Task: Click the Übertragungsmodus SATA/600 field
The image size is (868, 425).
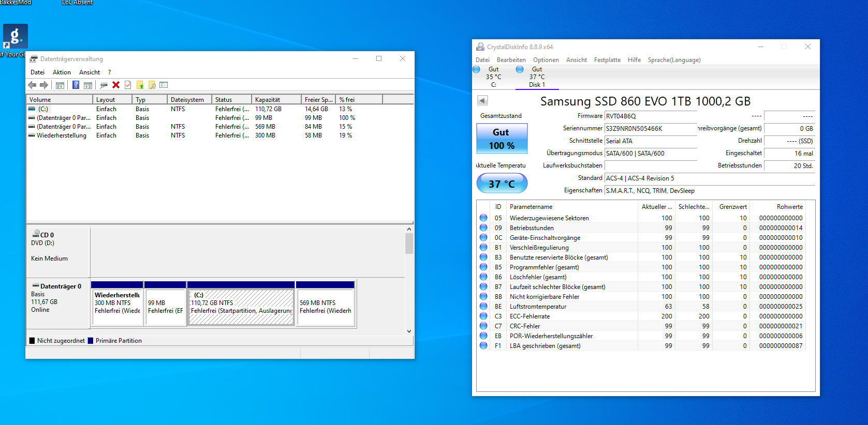Action: click(651, 154)
